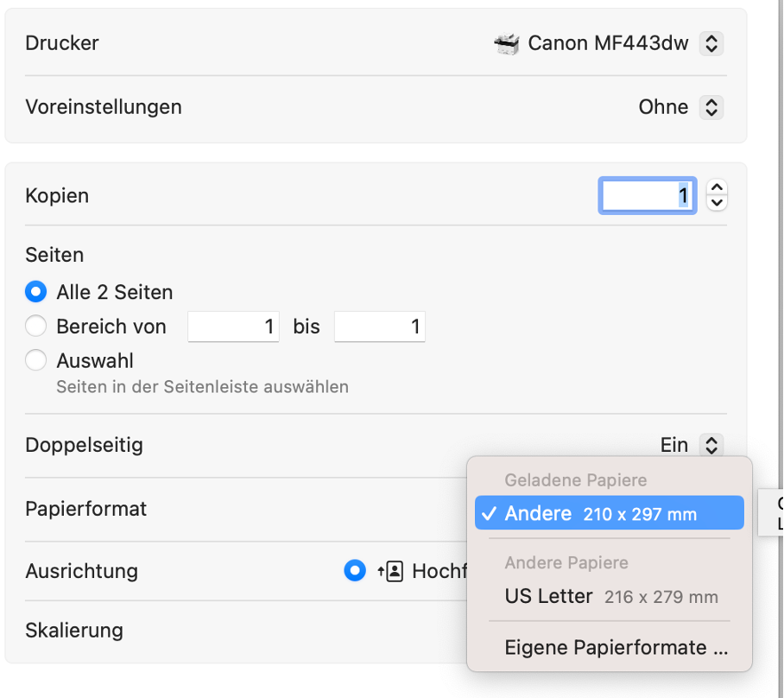The width and height of the screenshot is (784, 698).
Task: Click the portrait orientation icon
Action: pos(390,571)
